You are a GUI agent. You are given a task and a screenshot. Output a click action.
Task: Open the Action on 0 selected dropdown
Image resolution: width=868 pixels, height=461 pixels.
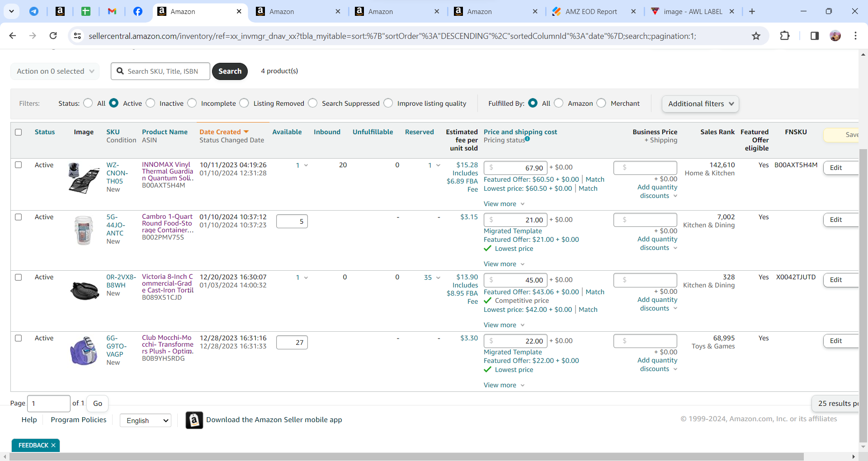click(55, 71)
